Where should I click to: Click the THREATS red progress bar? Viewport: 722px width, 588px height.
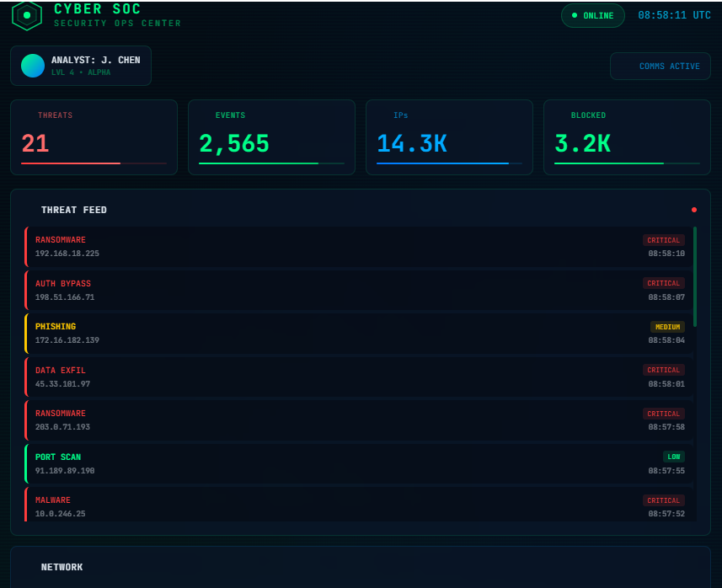point(71,163)
